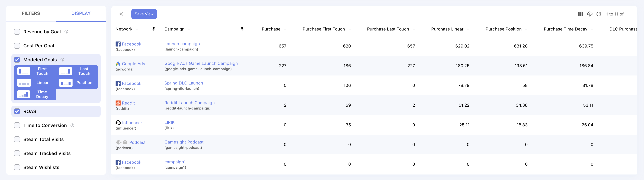Click the Revenue by Goal info icon
The width and height of the screenshot is (644, 180).
(x=66, y=32)
